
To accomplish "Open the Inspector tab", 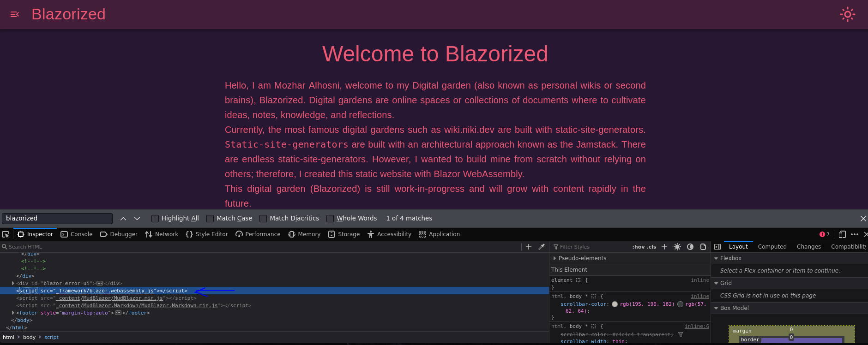I will click(35, 234).
